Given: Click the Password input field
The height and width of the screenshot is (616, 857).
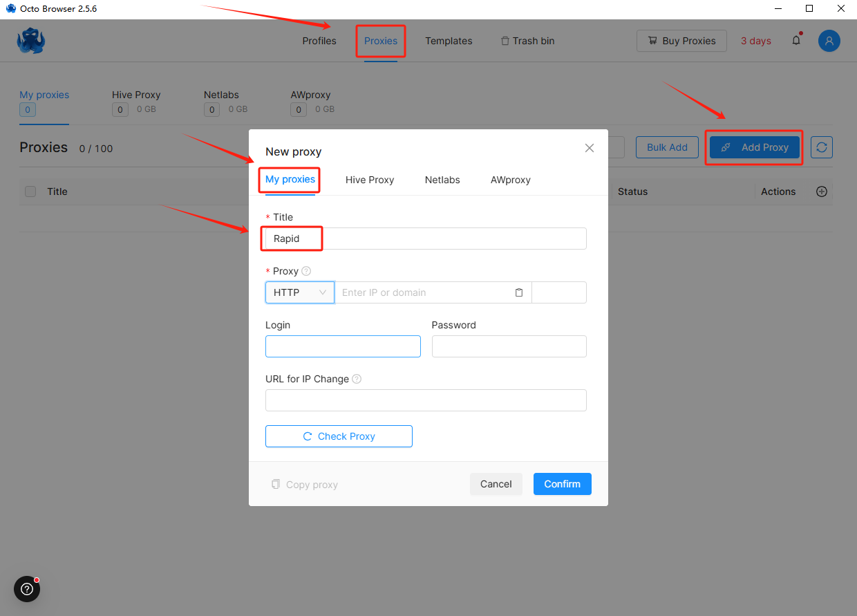Looking at the screenshot, I should (x=509, y=346).
